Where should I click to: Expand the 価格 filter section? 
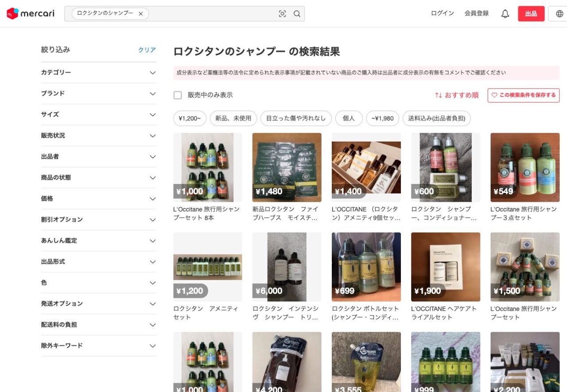click(98, 199)
